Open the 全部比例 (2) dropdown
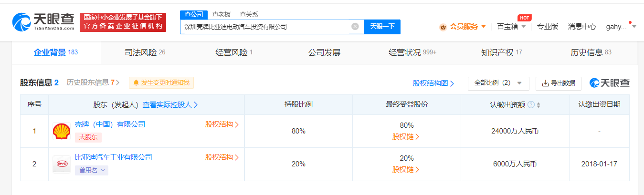 pos(498,83)
